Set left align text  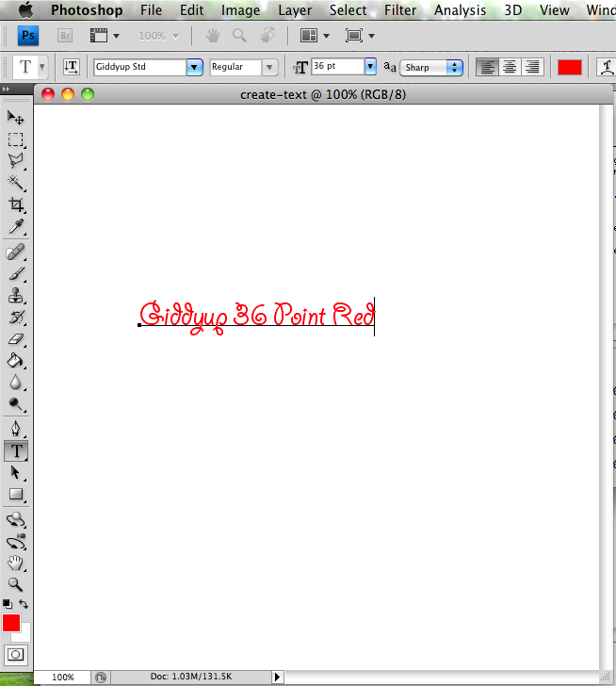[x=487, y=68]
